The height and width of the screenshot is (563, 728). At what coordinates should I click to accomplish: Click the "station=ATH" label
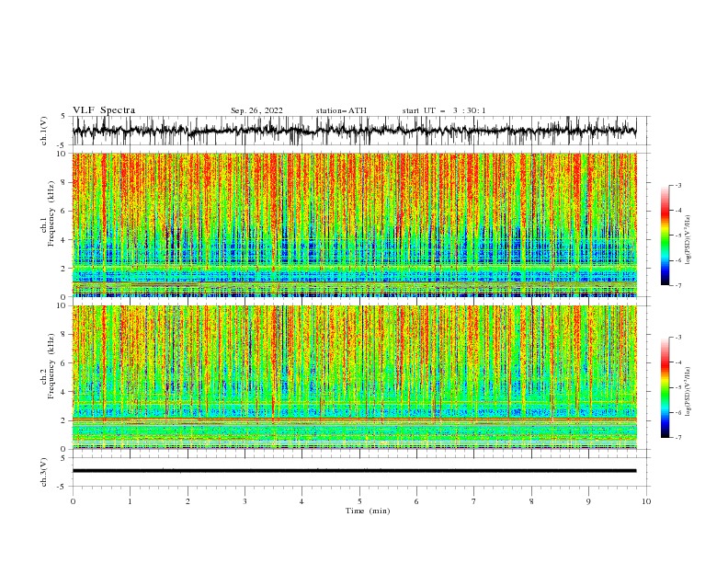pos(341,110)
